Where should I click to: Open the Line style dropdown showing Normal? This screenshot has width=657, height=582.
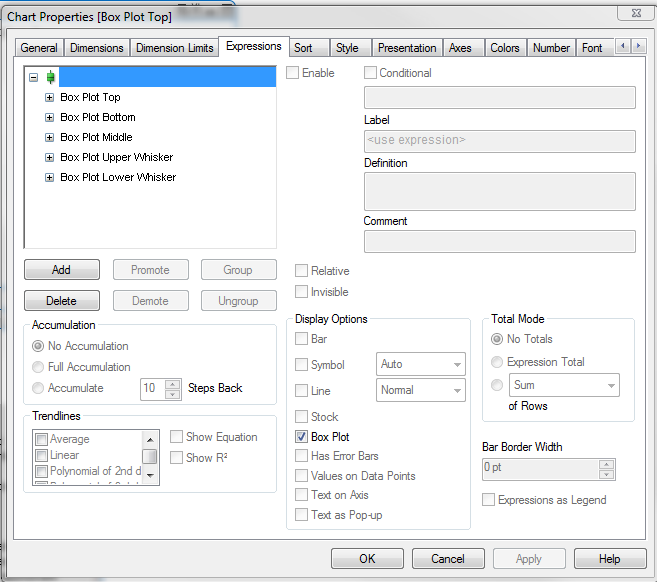(421, 390)
